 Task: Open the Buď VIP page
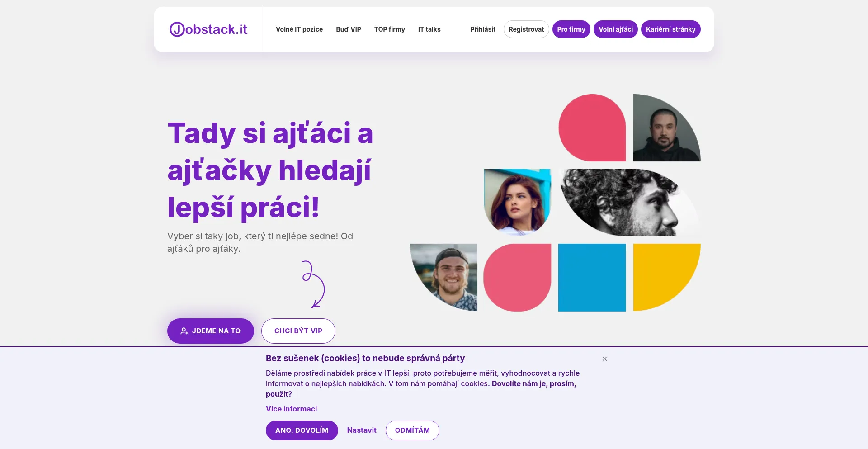[x=349, y=29]
